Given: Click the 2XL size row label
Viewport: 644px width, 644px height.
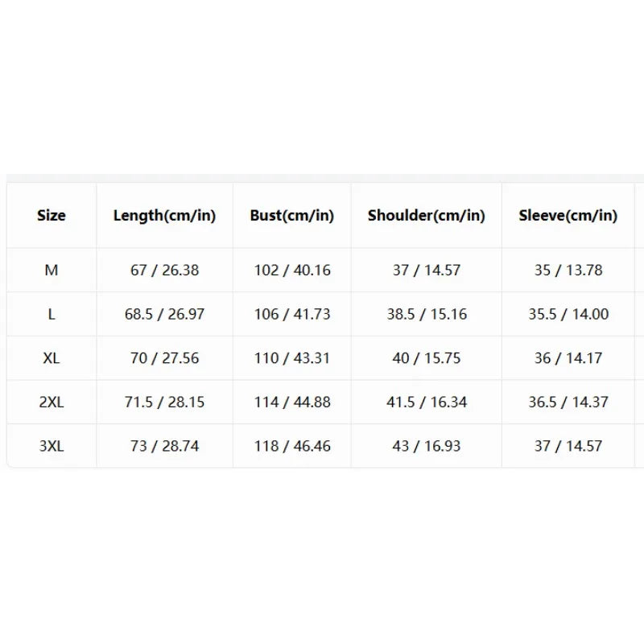Looking at the screenshot, I should click(x=52, y=402).
